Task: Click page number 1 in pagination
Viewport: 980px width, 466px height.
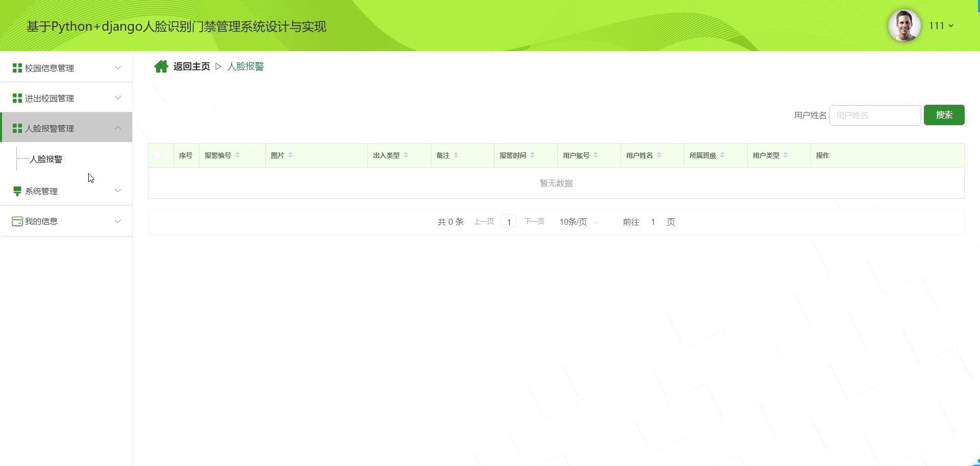Action: tap(509, 222)
